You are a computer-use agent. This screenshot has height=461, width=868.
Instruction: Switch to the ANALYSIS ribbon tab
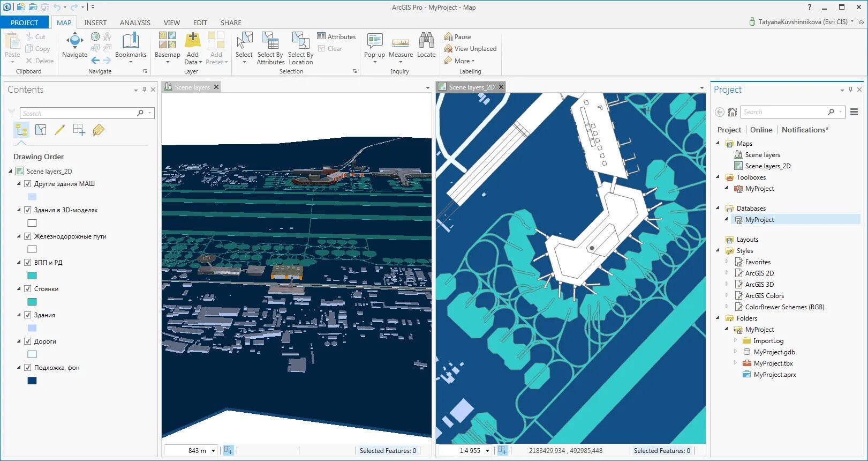coord(135,23)
